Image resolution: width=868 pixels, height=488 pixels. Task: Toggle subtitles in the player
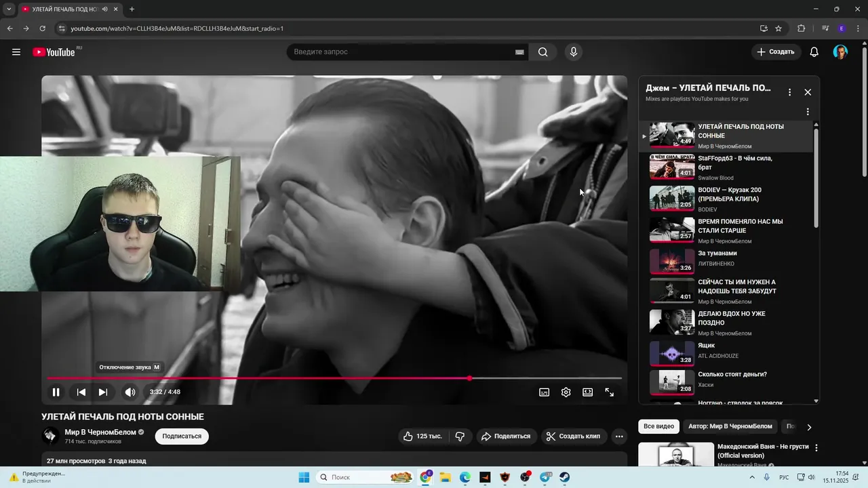coord(544,392)
